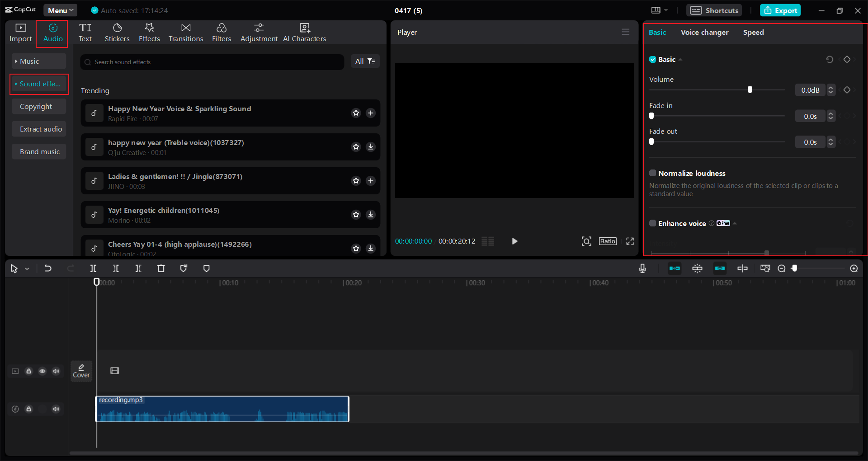
Task: Uncheck the Basic section checkbox
Action: (652, 59)
